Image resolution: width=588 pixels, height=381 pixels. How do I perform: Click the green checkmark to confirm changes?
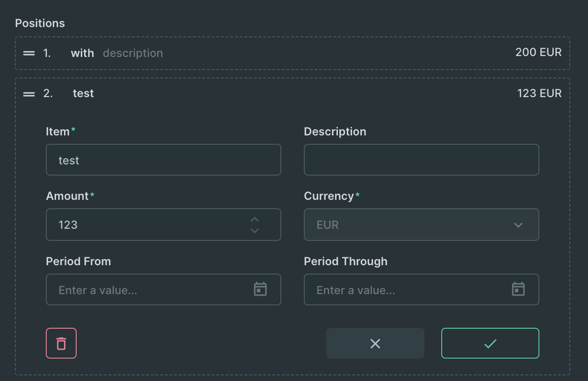[490, 343]
